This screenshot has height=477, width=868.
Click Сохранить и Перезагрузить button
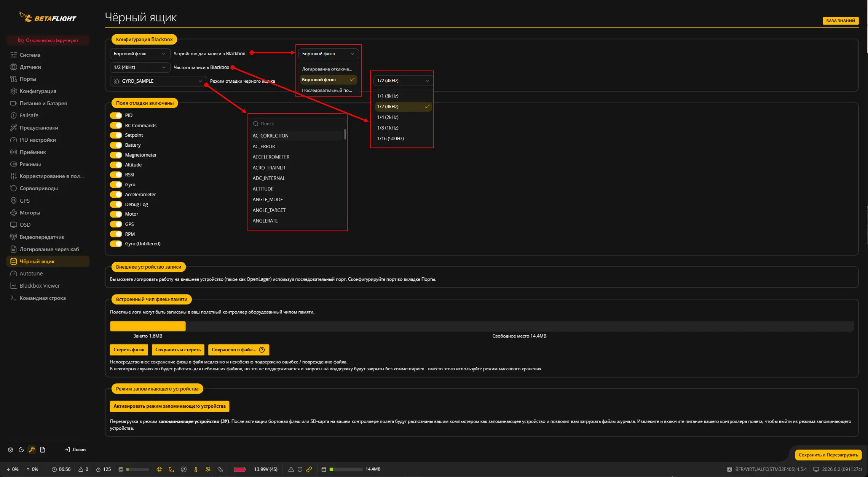[x=828, y=455]
